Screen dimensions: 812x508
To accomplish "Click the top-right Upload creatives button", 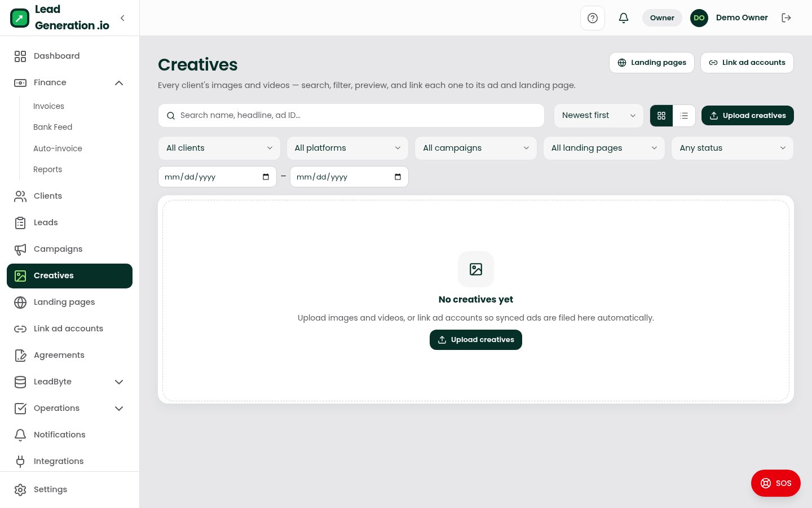I will coord(748,116).
